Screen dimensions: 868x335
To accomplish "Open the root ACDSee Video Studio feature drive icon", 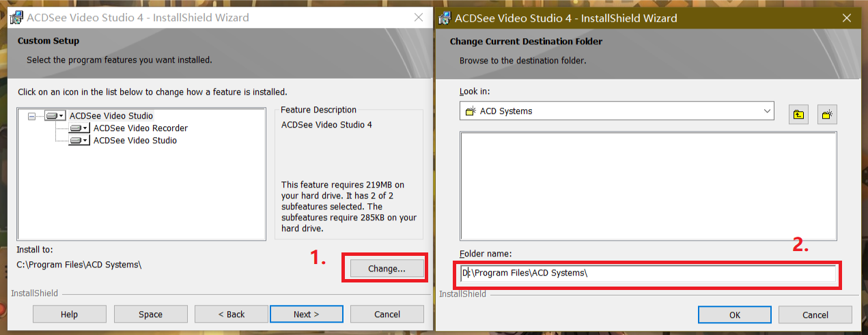I will tap(55, 116).
